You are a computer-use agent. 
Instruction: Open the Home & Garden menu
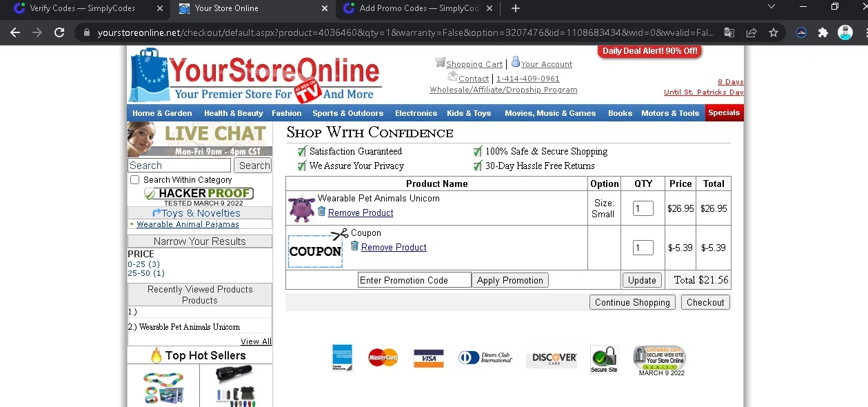162,113
